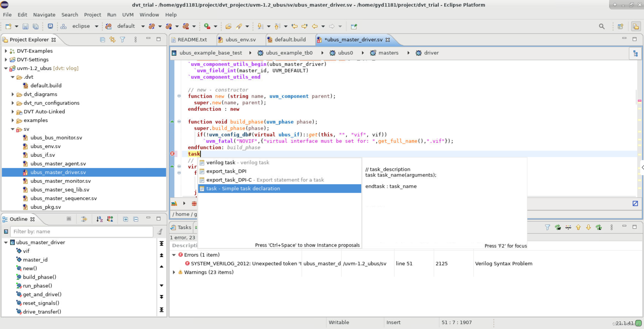
Task: Open the eclipse dropdown arrow
Action: click(96, 26)
